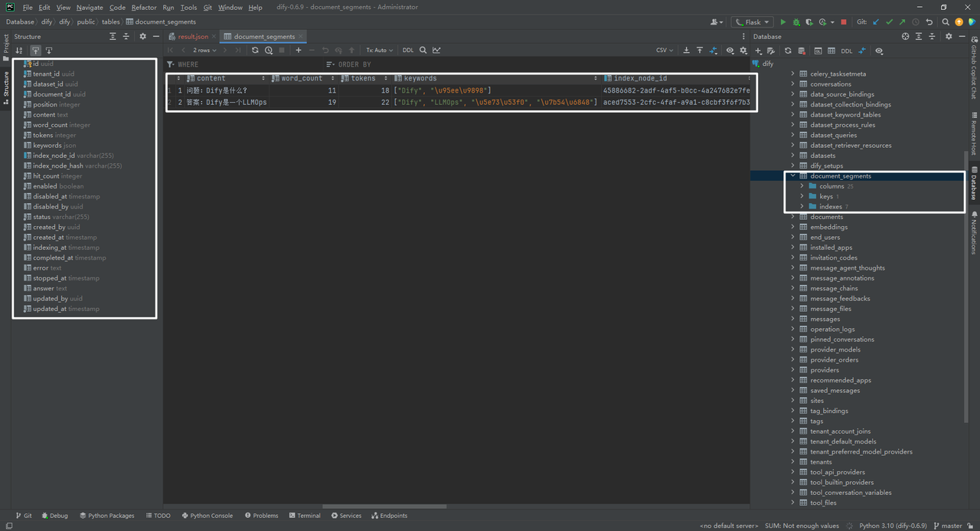
Task: Click the Debug bug icon in toolbar
Action: [x=796, y=22]
